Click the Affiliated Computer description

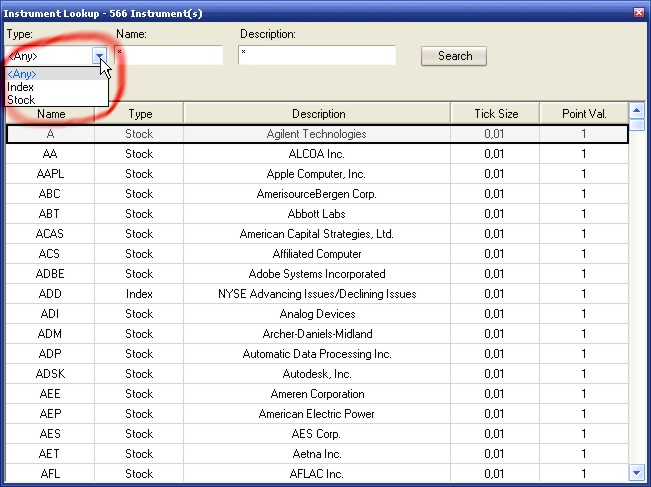pos(317,254)
